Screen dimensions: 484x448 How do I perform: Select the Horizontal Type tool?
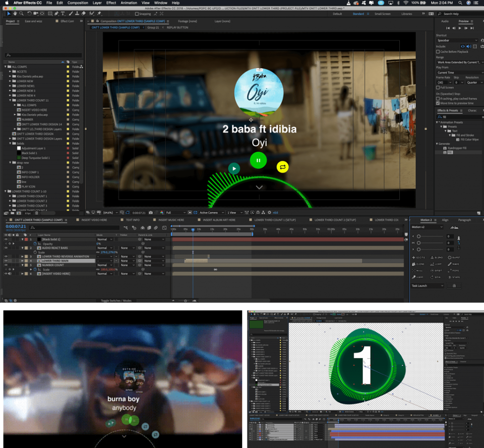[63, 14]
